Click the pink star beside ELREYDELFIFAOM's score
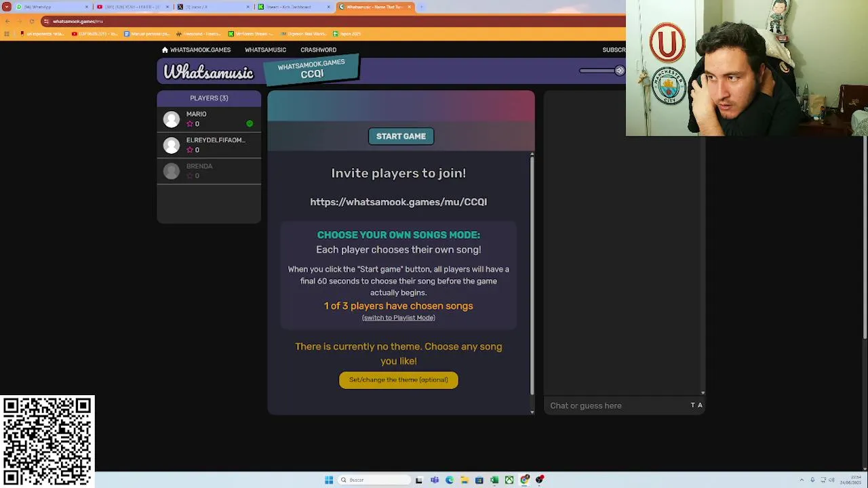Image resolution: width=868 pixels, height=488 pixels. click(190, 150)
